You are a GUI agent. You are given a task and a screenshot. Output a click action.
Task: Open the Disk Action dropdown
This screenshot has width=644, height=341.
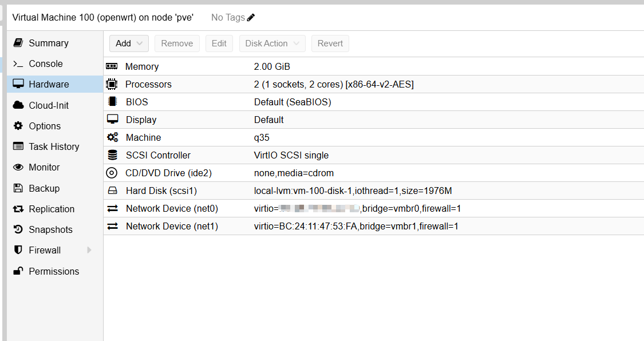[x=272, y=43]
